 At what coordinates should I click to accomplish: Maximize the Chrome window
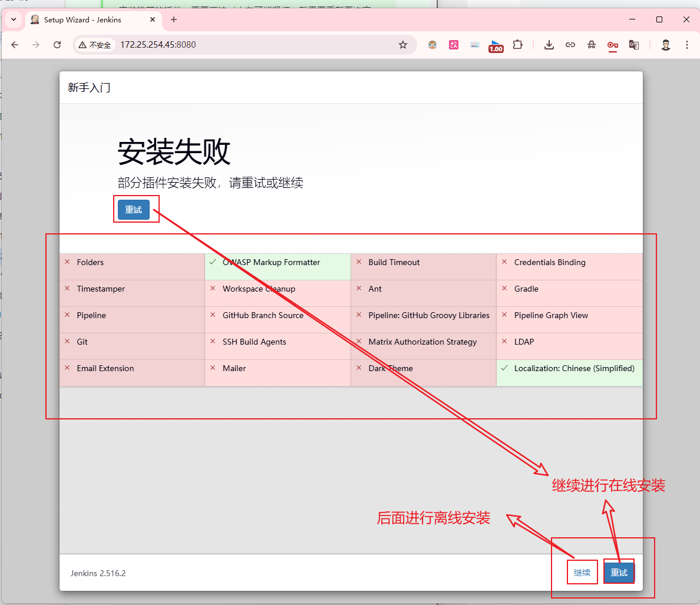[659, 19]
